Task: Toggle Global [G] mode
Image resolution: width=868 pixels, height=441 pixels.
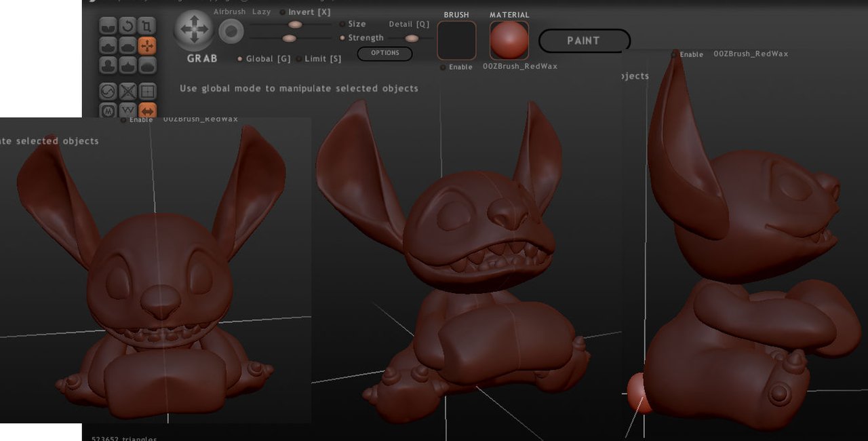Action: coord(264,58)
